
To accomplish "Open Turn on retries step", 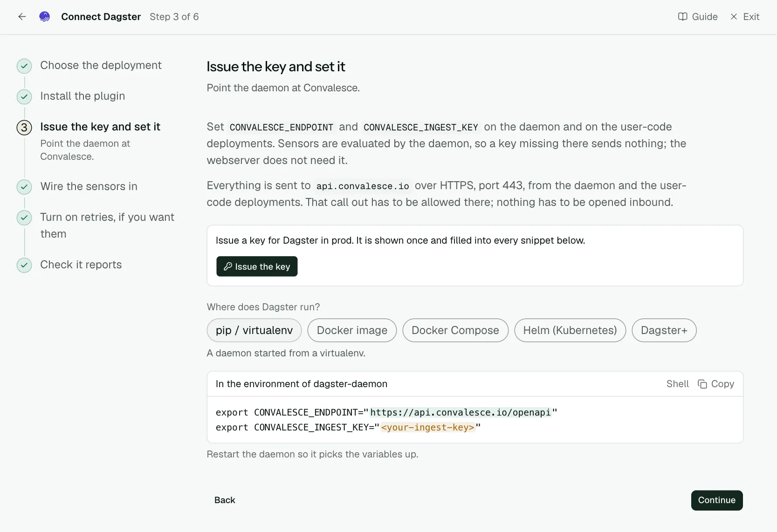I will pyautogui.click(x=107, y=225).
